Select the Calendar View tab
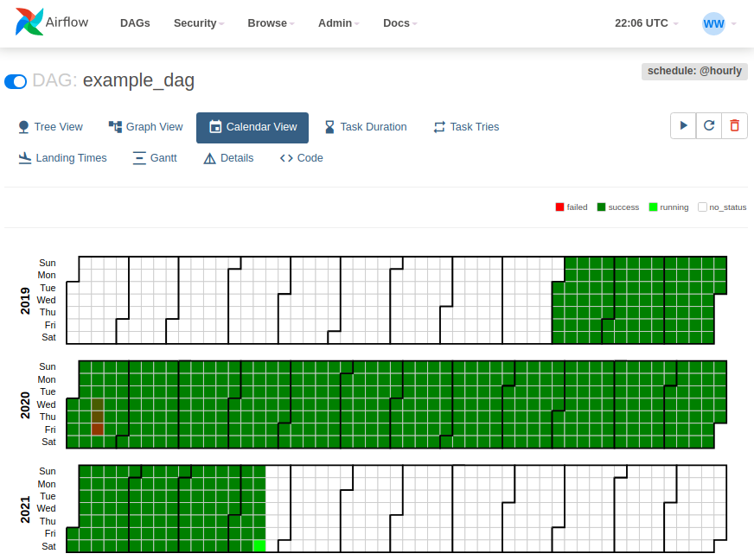The height and width of the screenshot is (560, 754). tap(252, 127)
